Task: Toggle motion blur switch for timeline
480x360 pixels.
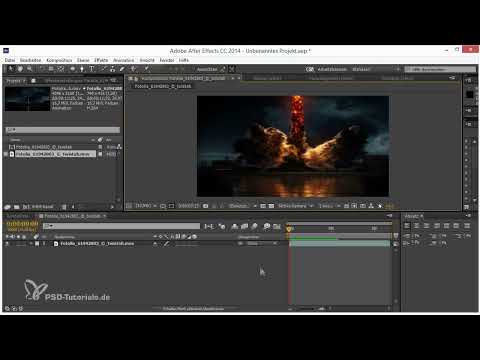Action: click(255, 226)
